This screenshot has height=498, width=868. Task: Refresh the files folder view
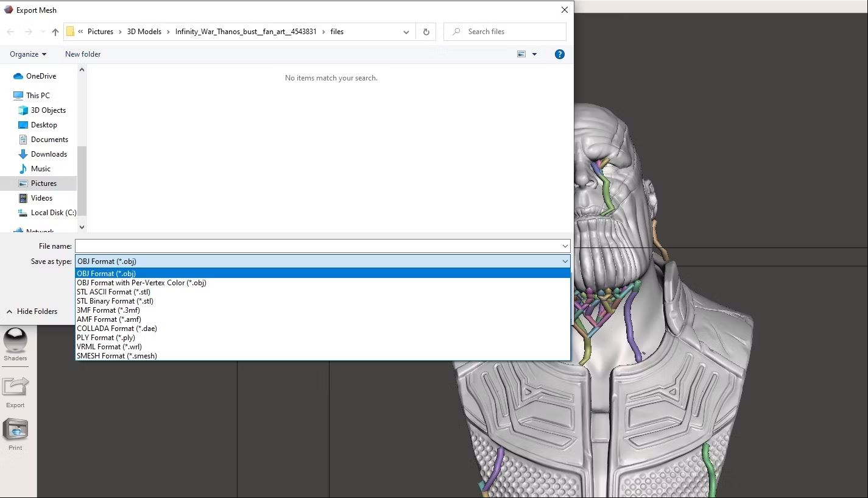click(x=426, y=32)
